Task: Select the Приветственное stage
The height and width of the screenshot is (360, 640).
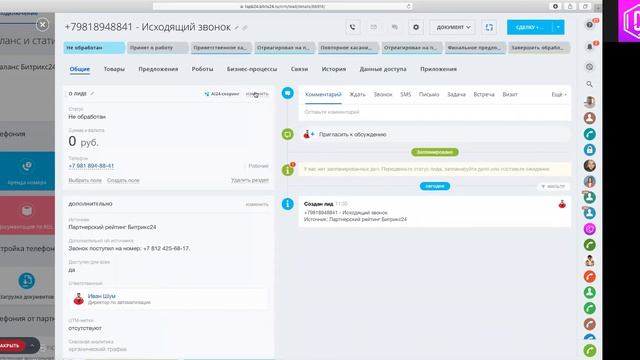Action: 221,48
